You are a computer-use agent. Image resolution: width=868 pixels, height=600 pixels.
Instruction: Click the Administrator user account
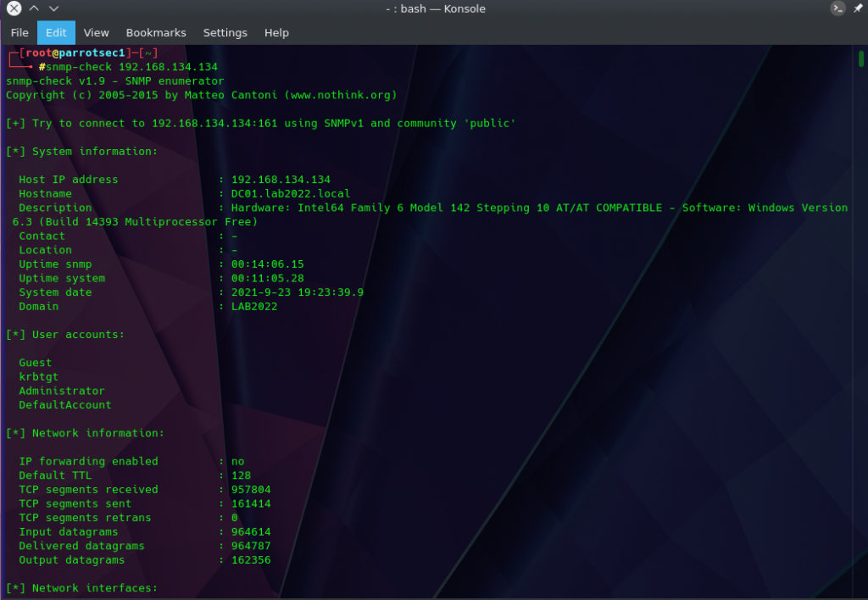61,391
